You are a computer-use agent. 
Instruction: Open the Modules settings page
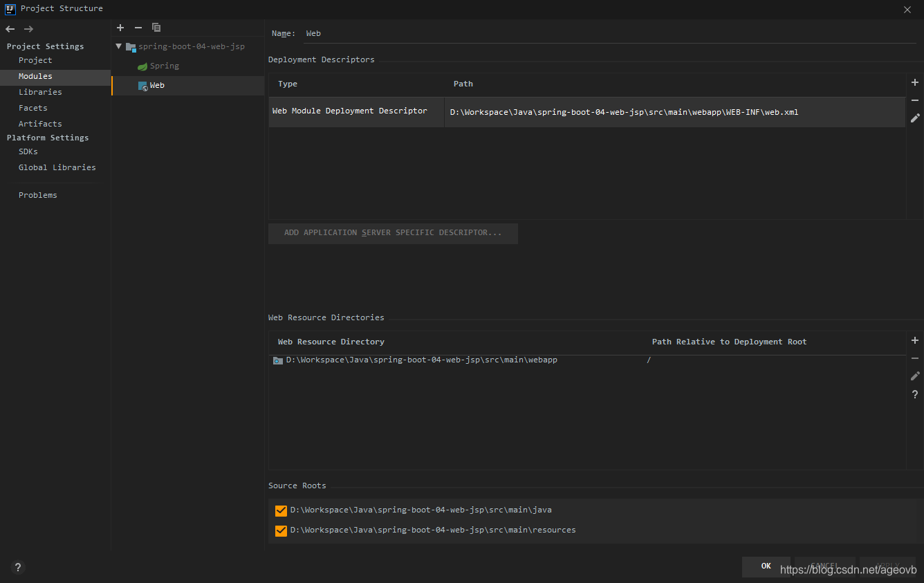pos(55,77)
